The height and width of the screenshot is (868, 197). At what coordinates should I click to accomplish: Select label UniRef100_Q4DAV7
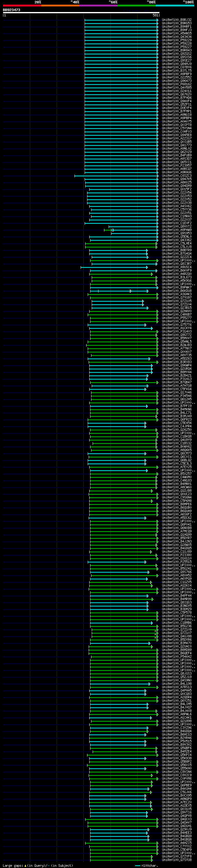[176, 822]
